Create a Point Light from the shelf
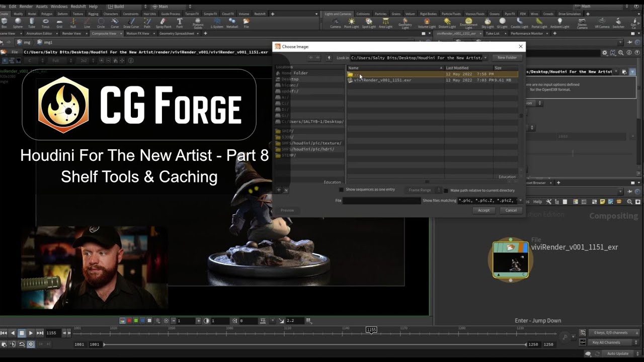This screenshot has width=644, height=362. tap(351, 23)
